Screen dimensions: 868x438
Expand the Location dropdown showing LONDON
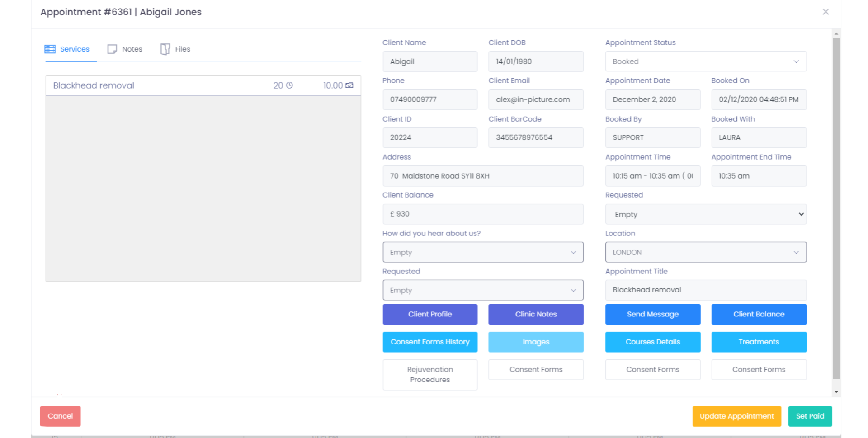tap(705, 252)
